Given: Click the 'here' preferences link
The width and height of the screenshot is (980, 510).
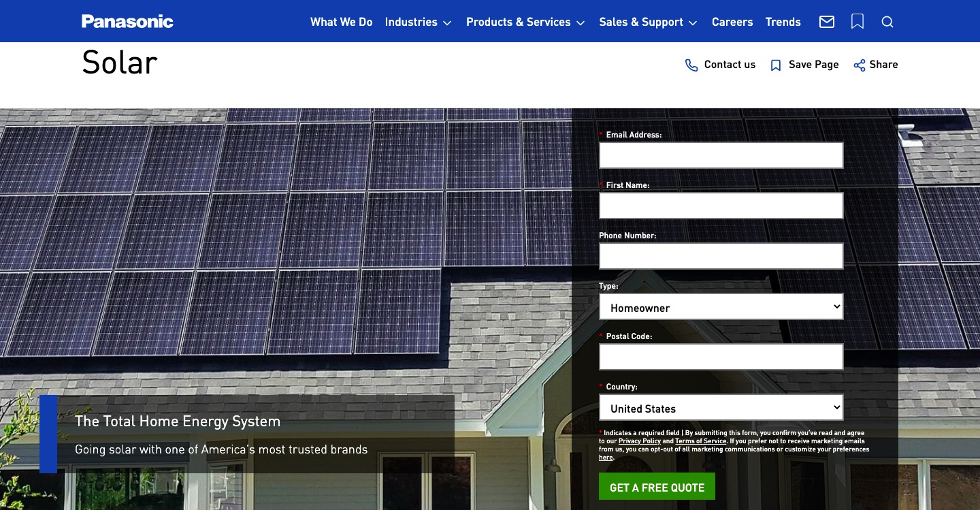Looking at the screenshot, I should click(x=606, y=458).
